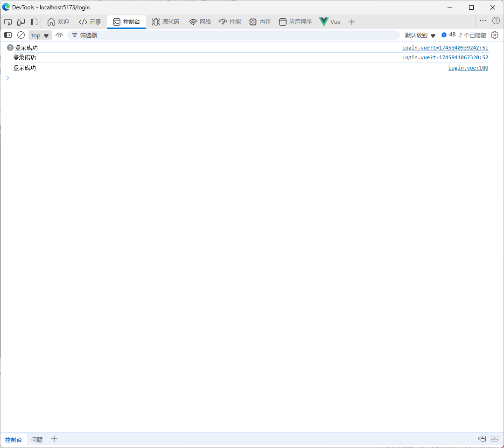Select the inspect element tool

point(7,21)
